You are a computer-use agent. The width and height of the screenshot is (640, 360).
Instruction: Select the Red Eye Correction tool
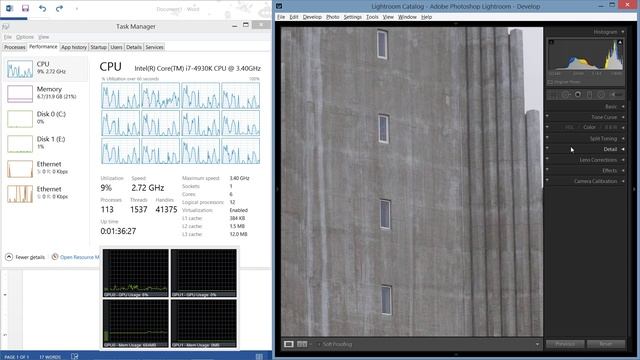click(578, 95)
